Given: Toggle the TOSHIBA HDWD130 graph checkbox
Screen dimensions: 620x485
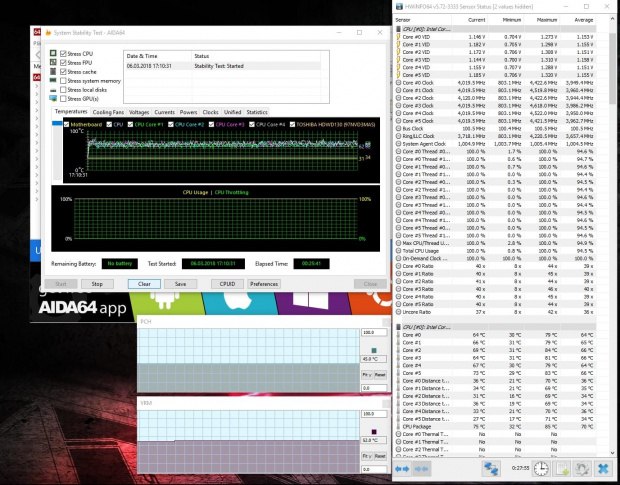Looking at the screenshot, I should coord(293,124).
